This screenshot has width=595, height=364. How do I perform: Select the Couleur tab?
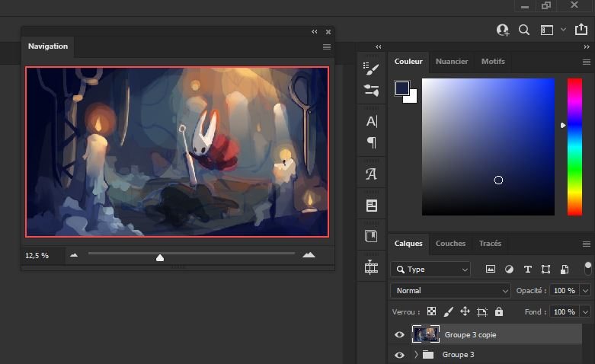[x=408, y=62]
